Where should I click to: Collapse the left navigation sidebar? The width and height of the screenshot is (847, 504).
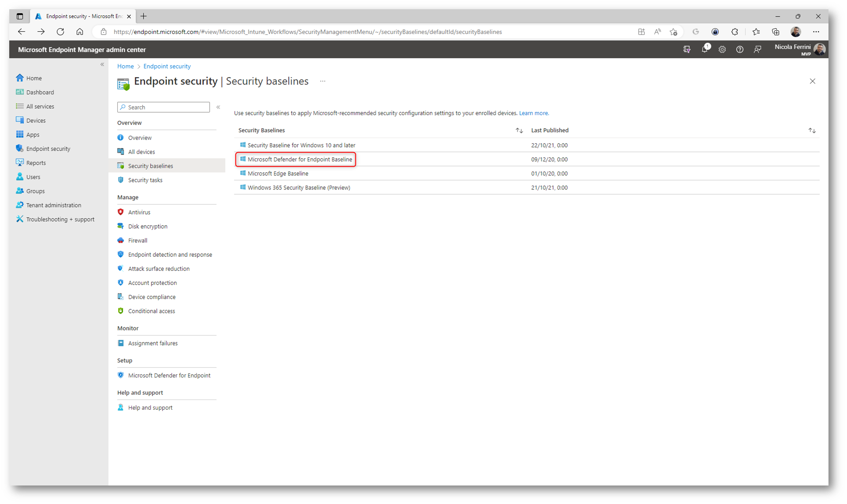(102, 64)
